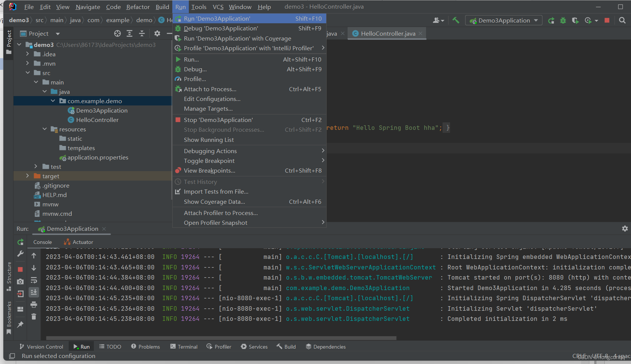Click the Run green arrow in toolbar
This screenshot has height=364, width=631.
click(551, 21)
